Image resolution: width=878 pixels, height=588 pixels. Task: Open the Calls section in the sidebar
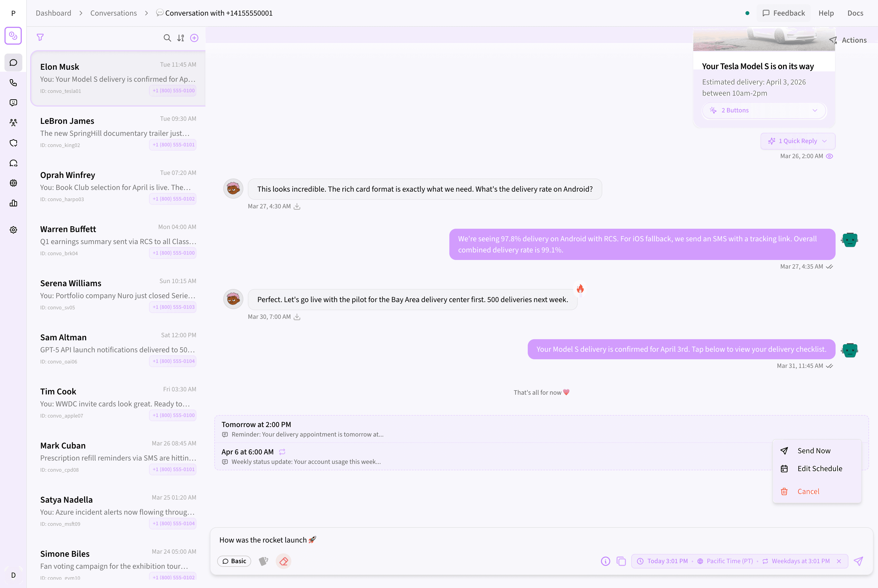click(13, 83)
